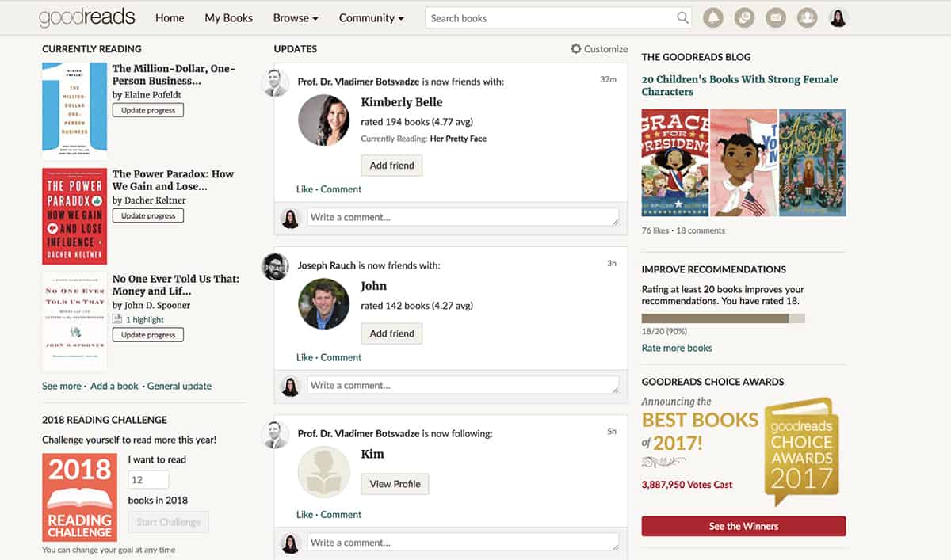951x560 pixels.
Task: Open the Browse dropdown menu
Action: [295, 17]
